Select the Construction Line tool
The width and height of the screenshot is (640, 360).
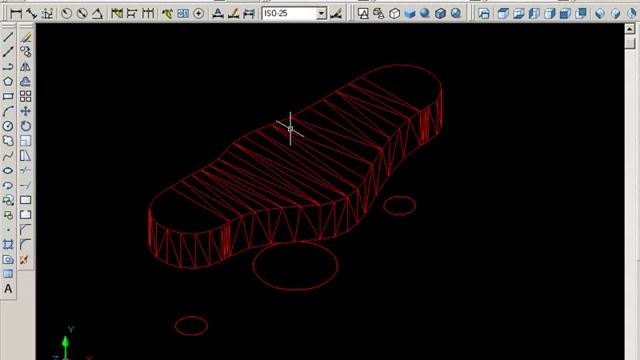(8, 52)
